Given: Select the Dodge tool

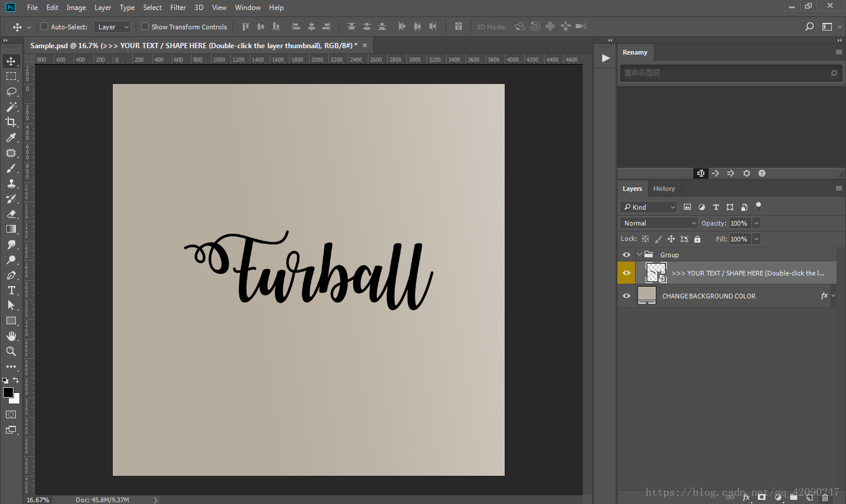Looking at the screenshot, I should [x=11, y=260].
